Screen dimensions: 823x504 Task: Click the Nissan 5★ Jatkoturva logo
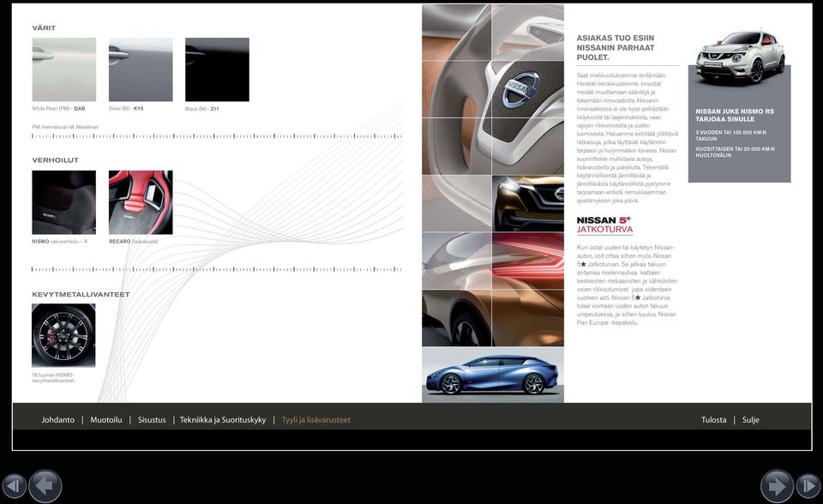click(604, 225)
